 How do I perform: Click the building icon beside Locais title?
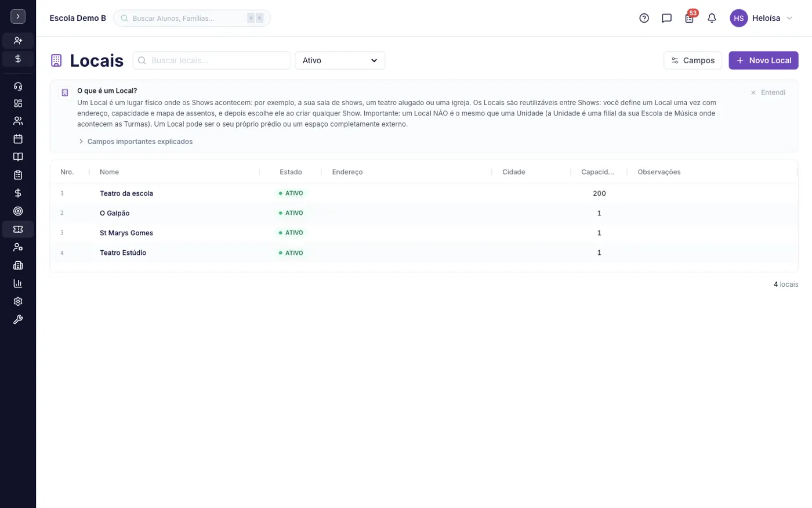point(56,60)
